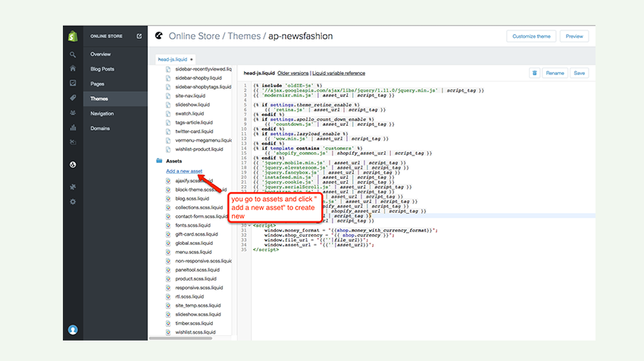Open non-responsive.scss.liquid asset

(203, 261)
